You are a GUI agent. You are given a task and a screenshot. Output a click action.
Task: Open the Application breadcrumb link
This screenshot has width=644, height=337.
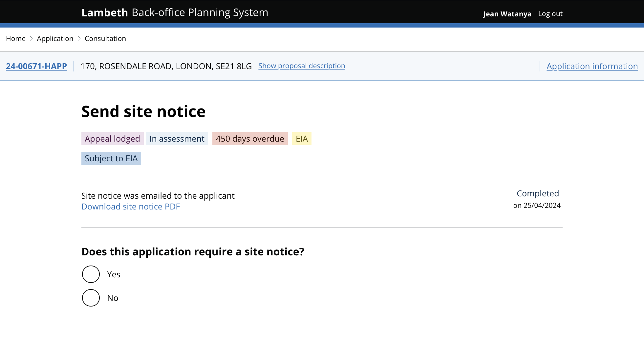click(55, 38)
